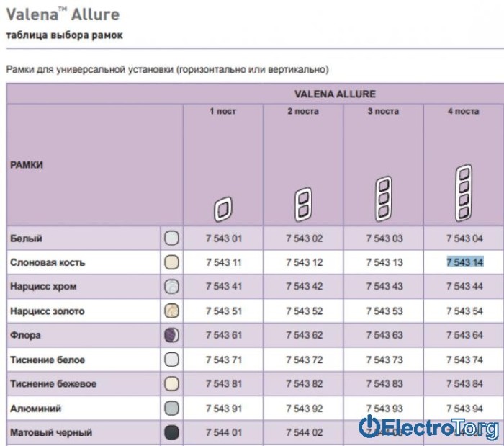Click the Тиснение белое row label
504x446 pixels.
click(48, 360)
